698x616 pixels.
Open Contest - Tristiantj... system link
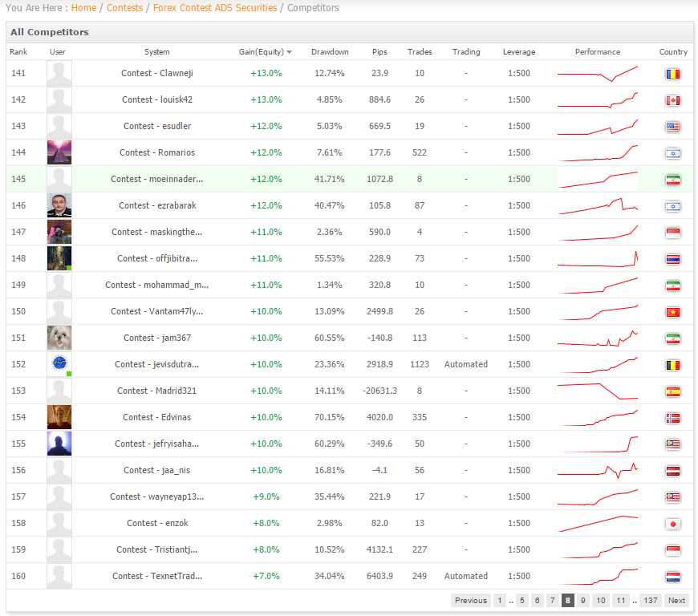pos(156,549)
